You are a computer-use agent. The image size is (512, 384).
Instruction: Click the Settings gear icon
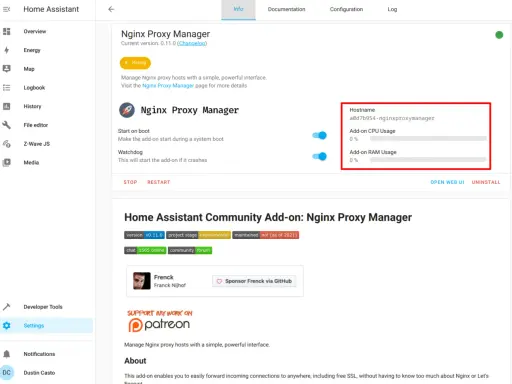pyautogui.click(x=7, y=325)
